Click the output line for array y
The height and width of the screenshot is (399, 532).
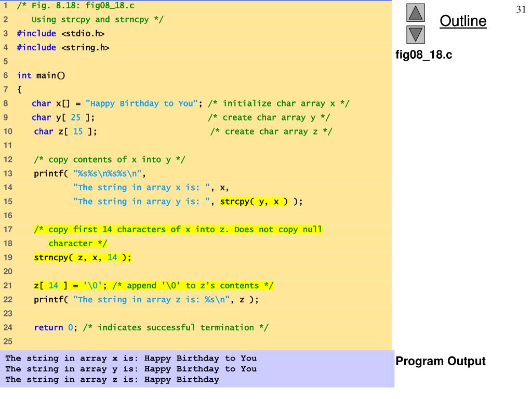(x=131, y=369)
